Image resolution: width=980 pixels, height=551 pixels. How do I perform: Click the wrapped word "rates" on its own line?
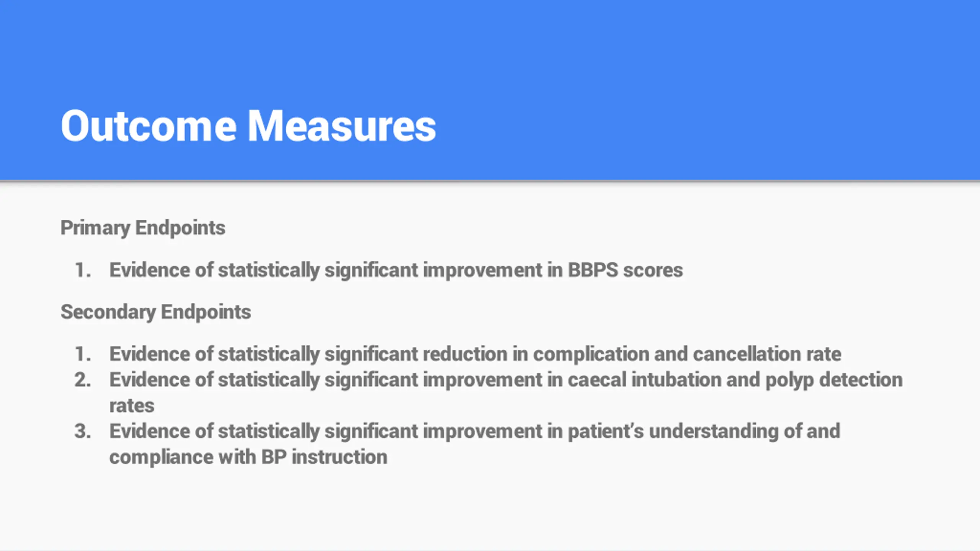[132, 406]
